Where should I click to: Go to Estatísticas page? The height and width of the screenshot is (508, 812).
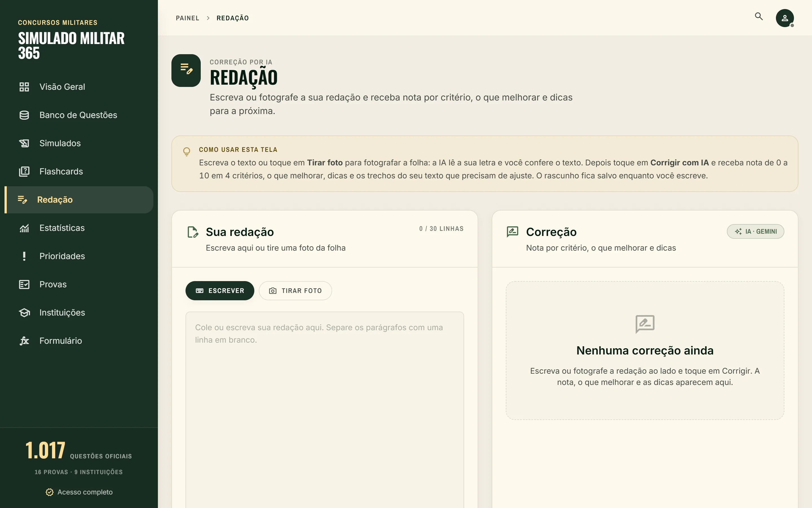[x=79, y=228]
